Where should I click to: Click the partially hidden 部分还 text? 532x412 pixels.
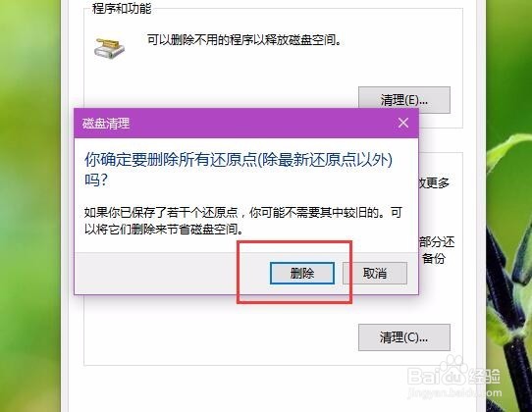[437, 242]
